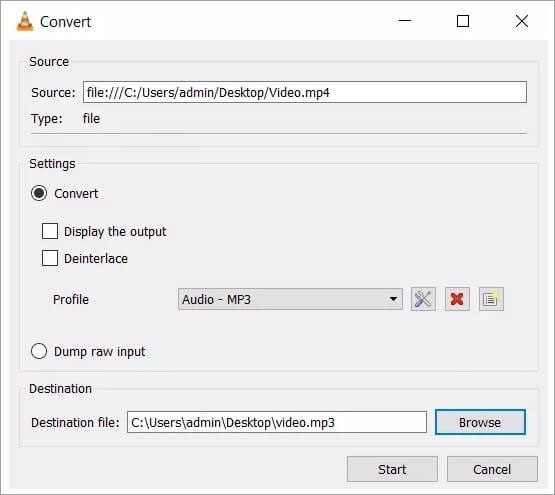This screenshot has height=495, width=555.
Task: Toggle the Deinterlace checkbox
Action: click(x=50, y=258)
